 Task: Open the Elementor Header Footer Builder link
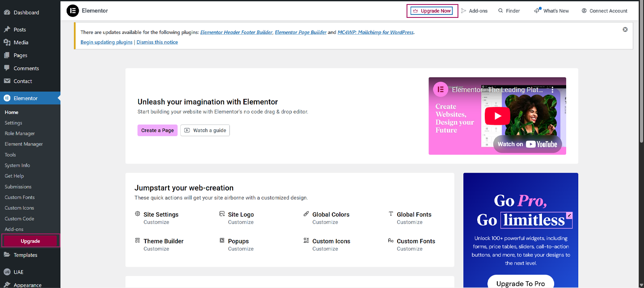pos(236,32)
